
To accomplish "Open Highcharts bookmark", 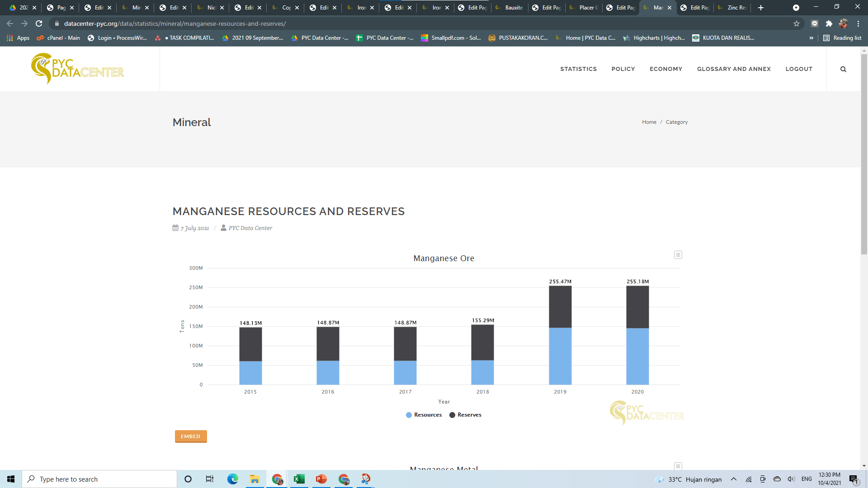I will click(654, 38).
